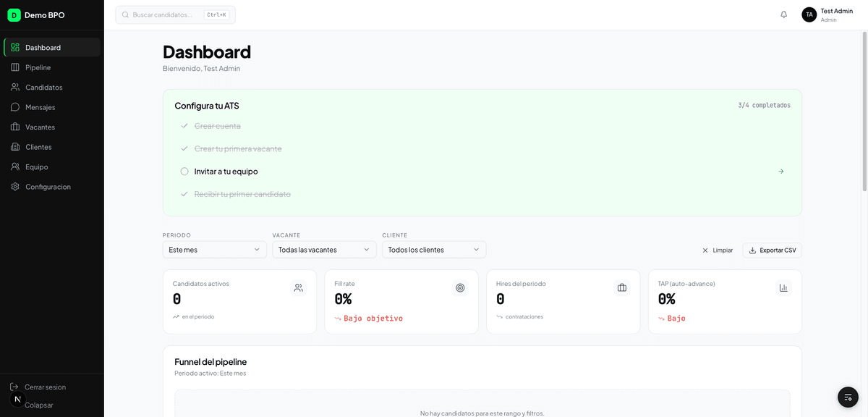Click the Candidatos people icon in sidebar
The image size is (868, 417).
(x=15, y=87)
